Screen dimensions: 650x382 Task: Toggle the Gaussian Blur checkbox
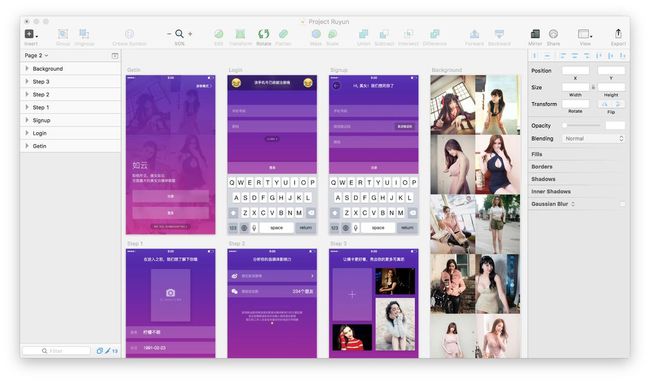(622, 204)
